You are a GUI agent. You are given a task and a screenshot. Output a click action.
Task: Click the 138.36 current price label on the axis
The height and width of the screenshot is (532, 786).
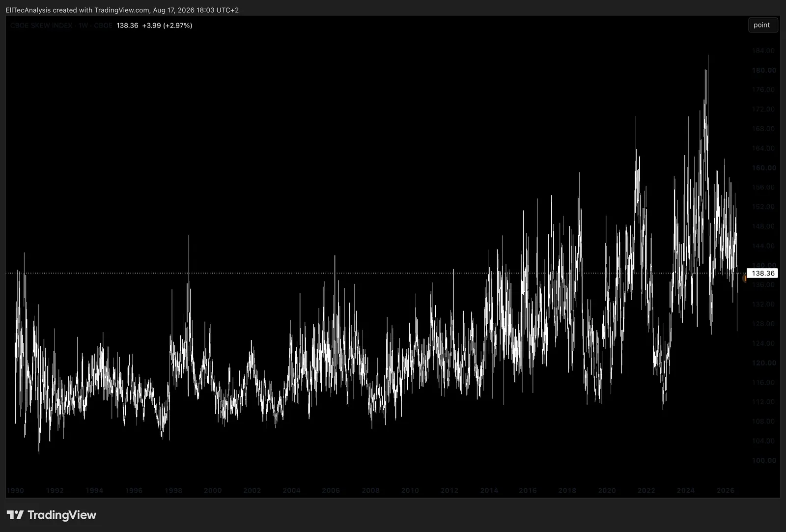coord(762,273)
